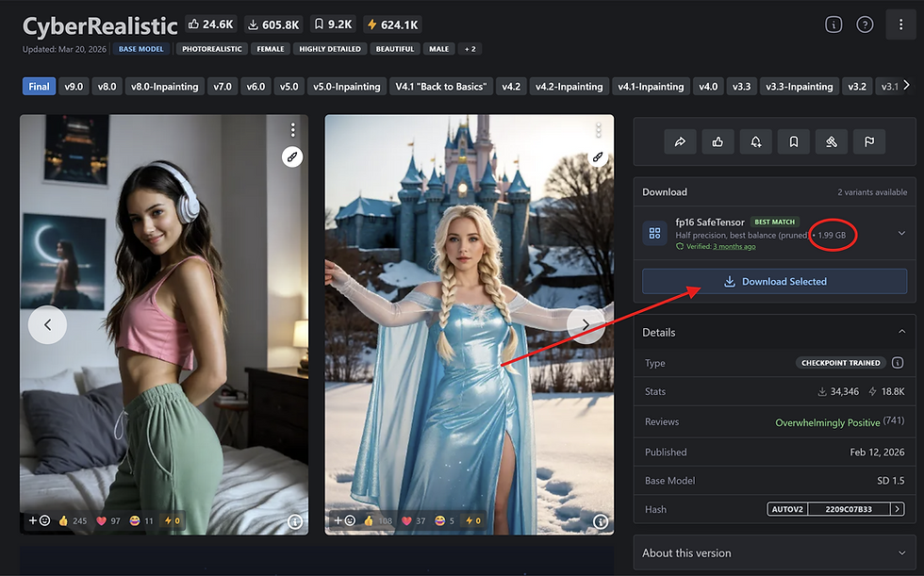Screen dimensions: 924x576
Task: Open the Elsa castle preview image
Action: [x=470, y=324]
